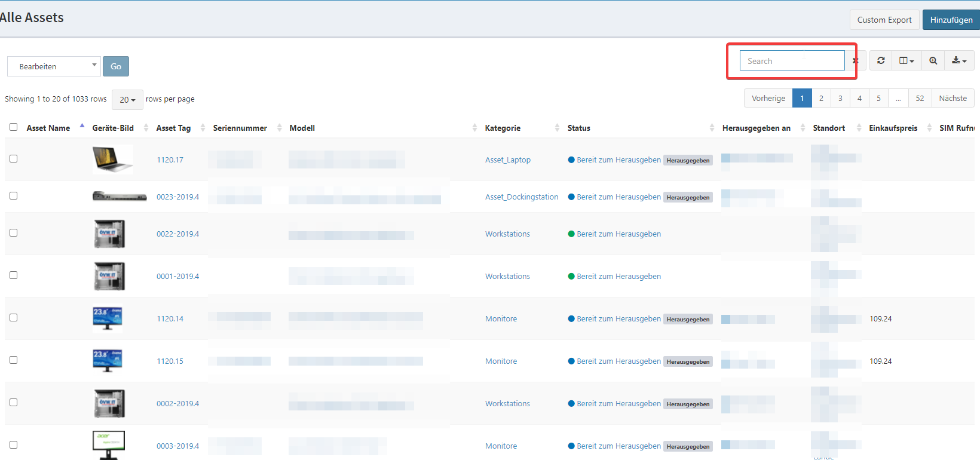Select checkbox for asset 0022-2019.4
The image size is (980, 460).
pos(13,233)
